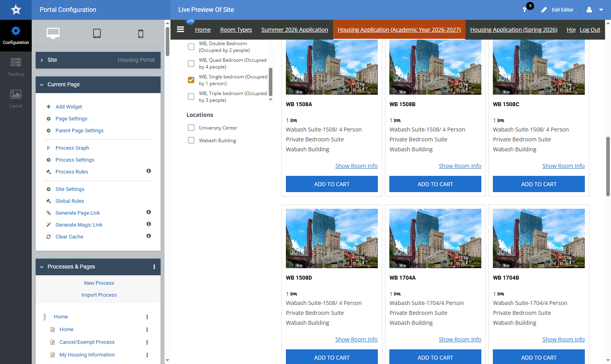Add WB 1508A to cart
611x364 pixels.
tap(332, 184)
